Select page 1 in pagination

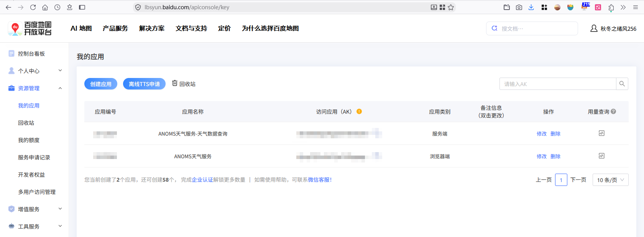(561, 180)
